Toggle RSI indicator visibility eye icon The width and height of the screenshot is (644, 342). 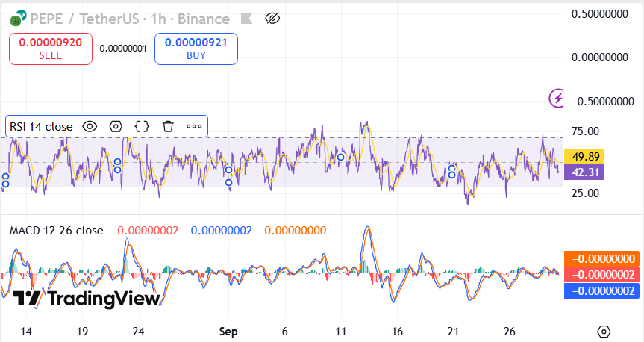pos(90,127)
